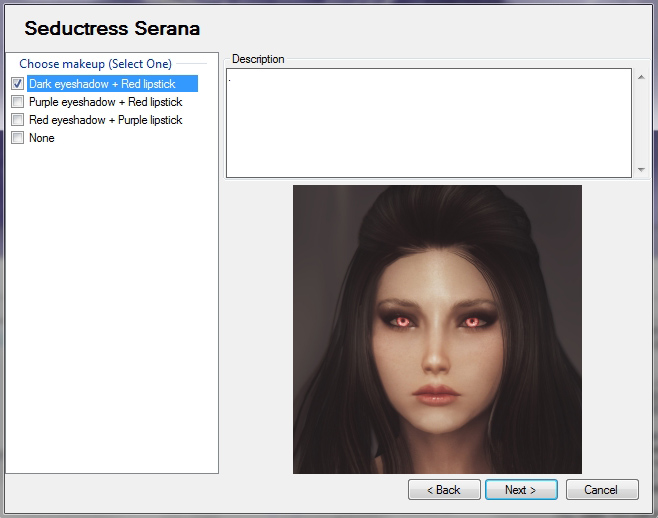658x518 pixels.
Task: Check the Purple eyeshadow + Red lipstick checkbox
Action: click(18, 102)
